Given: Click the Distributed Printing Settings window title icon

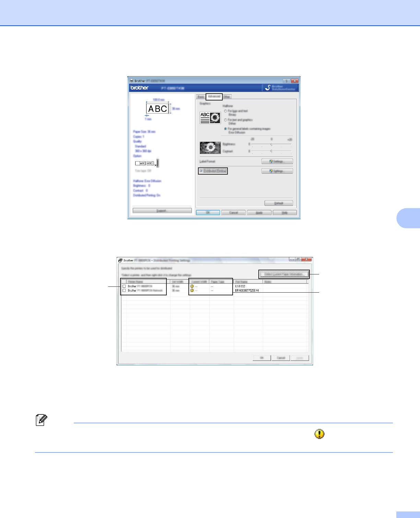Looking at the screenshot, I should [x=120, y=260].
